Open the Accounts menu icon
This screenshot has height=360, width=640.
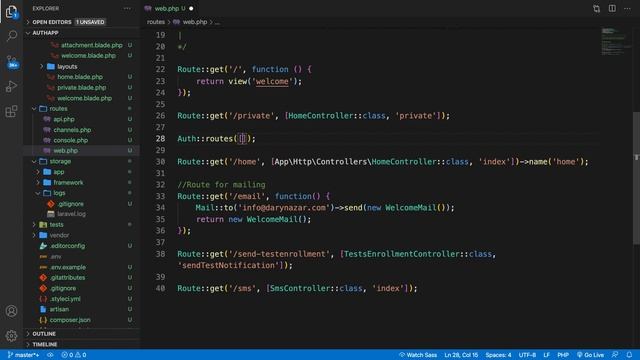tap(11, 311)
